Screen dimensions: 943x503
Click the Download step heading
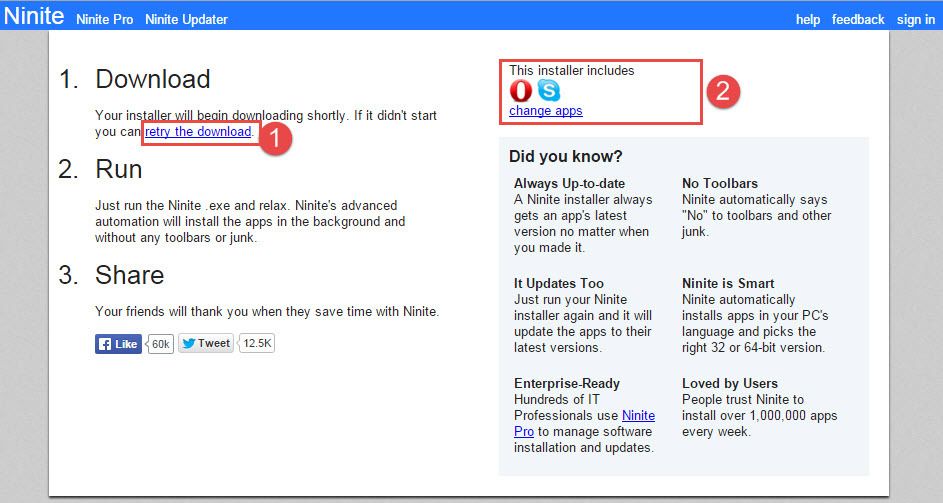(x=152, y=80)
